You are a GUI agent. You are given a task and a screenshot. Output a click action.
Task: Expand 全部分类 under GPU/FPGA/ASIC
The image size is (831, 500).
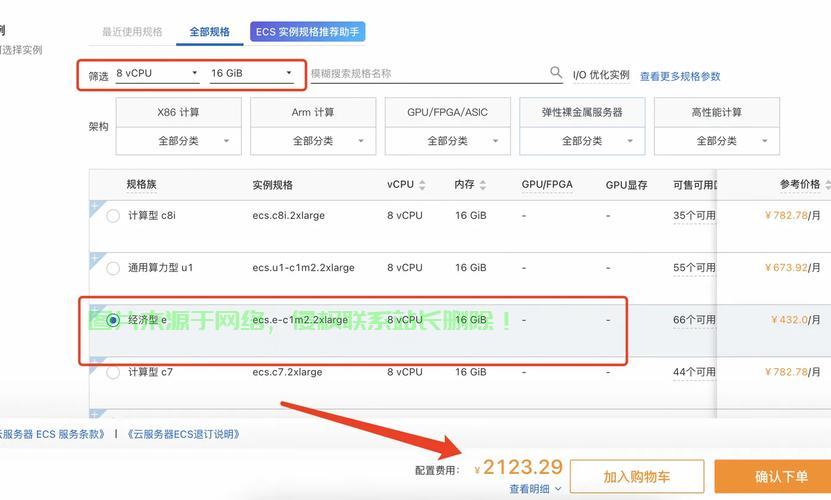(x=448, y=141)
